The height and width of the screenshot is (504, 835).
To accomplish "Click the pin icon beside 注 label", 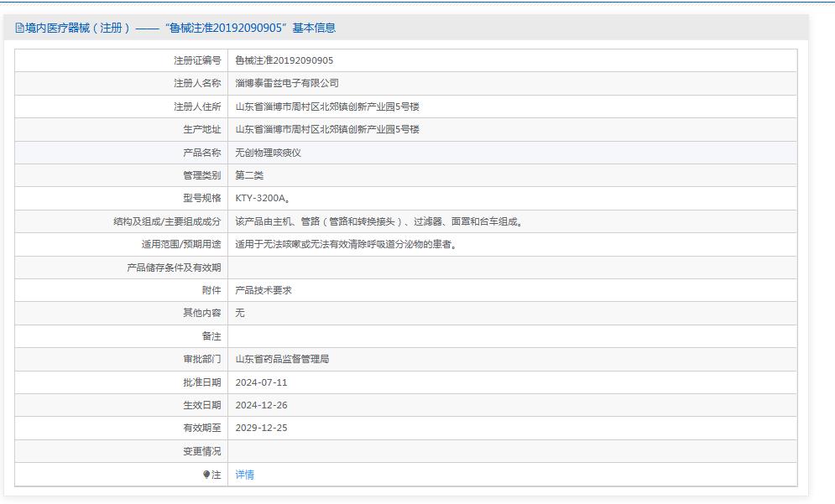I will [x=206, y=475].
